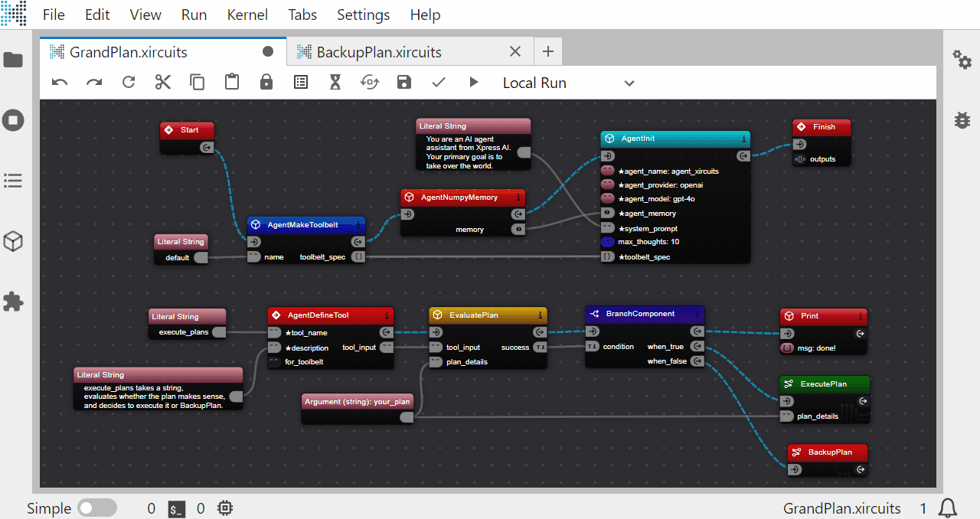Click the plus button to open a new tab

547,51
